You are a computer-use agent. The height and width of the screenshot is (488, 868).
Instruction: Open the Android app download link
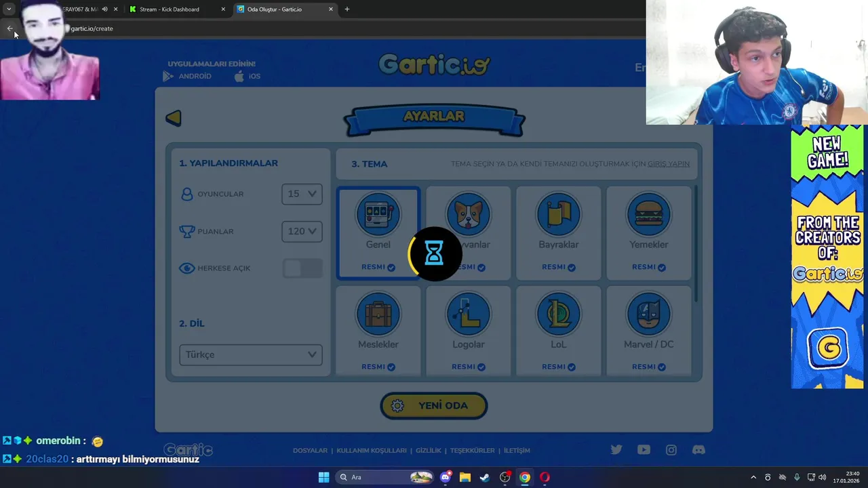click(x=187, y=76)
